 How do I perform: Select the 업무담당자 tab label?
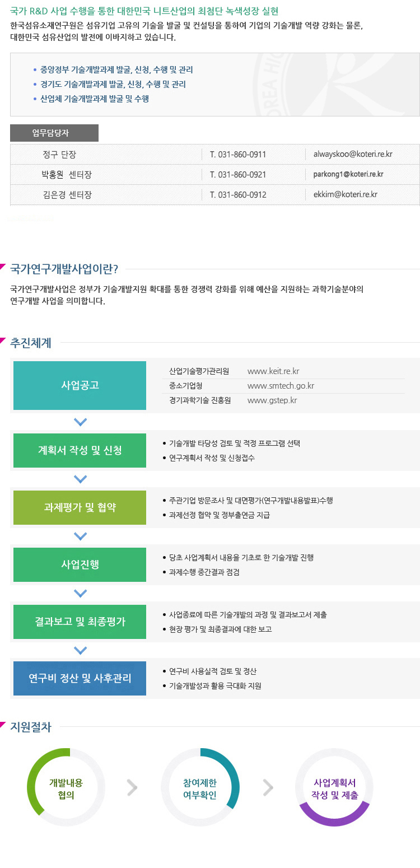(x=54, y=133)
